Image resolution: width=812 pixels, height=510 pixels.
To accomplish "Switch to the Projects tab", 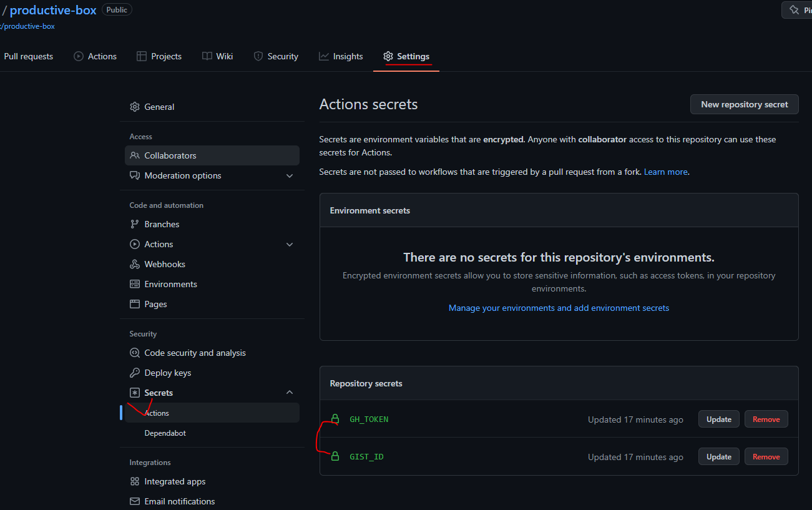I will (159, 56).
